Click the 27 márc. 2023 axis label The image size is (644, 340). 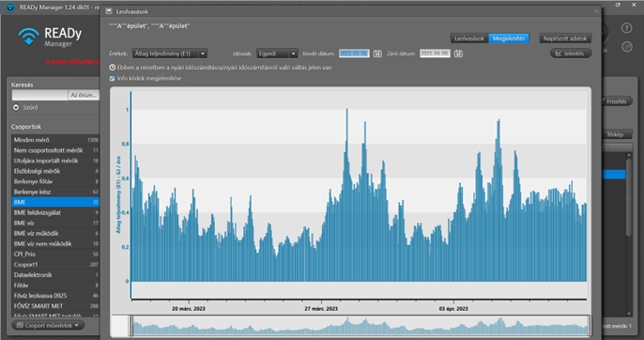pyautogui.click(x=321, y=309)
